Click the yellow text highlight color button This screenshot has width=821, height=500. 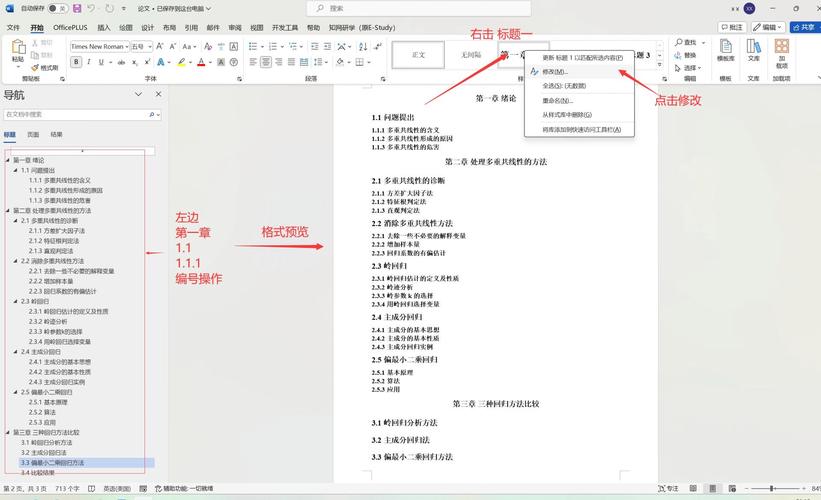(x=181, y=62)
